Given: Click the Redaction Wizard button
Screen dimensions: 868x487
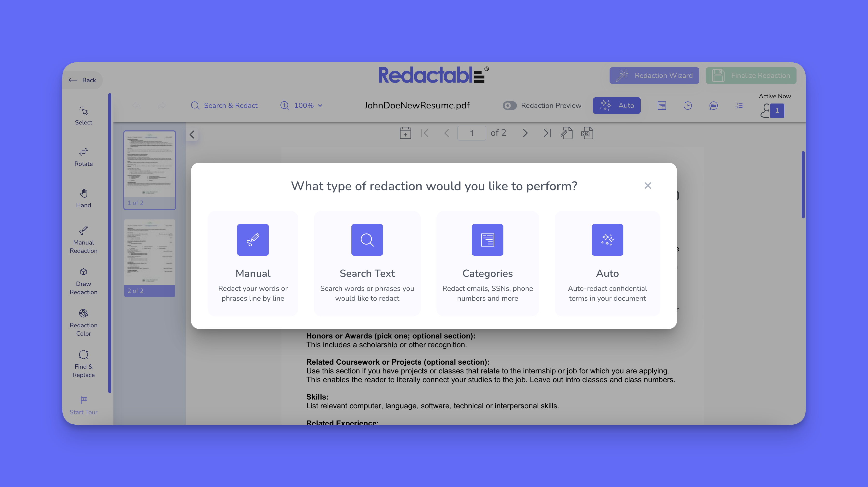Looking at the screenshot, I should click(654, 76).
